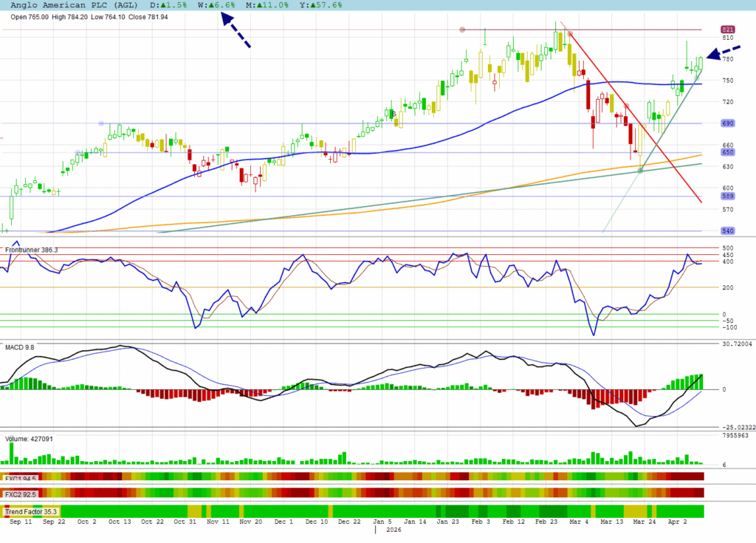Click circle handle on 821 resistance line
The image size is (756, 543).
tap(462, 30)
